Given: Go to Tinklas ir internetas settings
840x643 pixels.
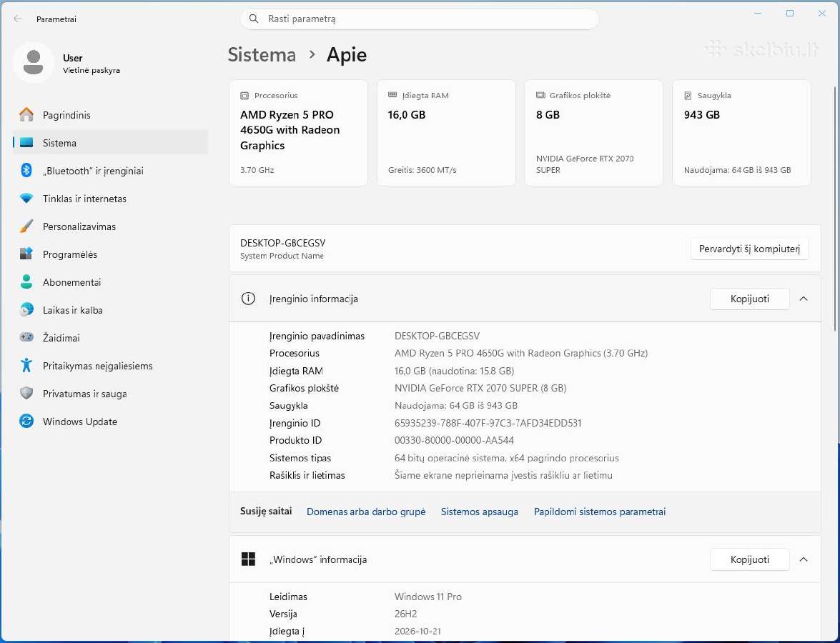Looking at the screenshot, I should coord(110,199).
